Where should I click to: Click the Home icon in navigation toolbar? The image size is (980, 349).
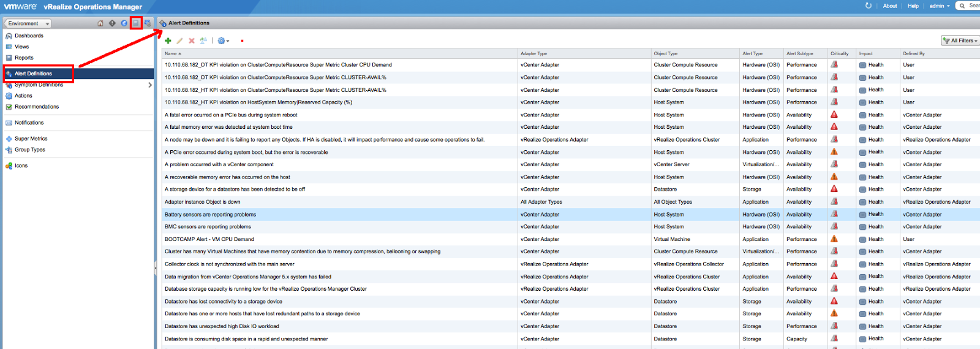click(100, 23)
